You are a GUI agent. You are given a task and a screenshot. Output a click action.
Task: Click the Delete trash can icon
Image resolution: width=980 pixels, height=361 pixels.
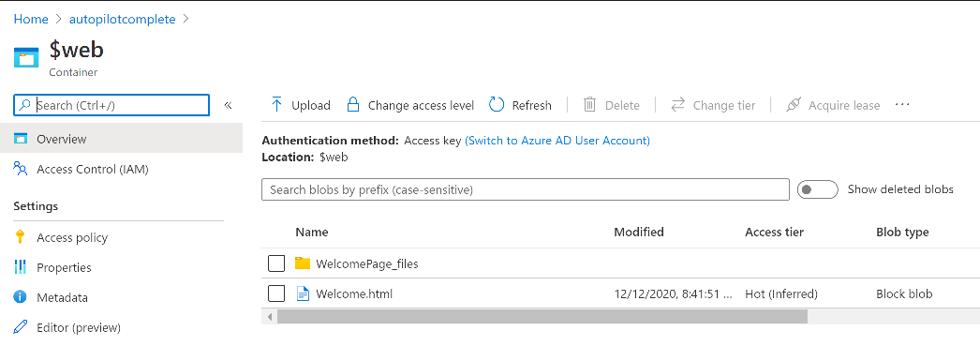(589, 104)
